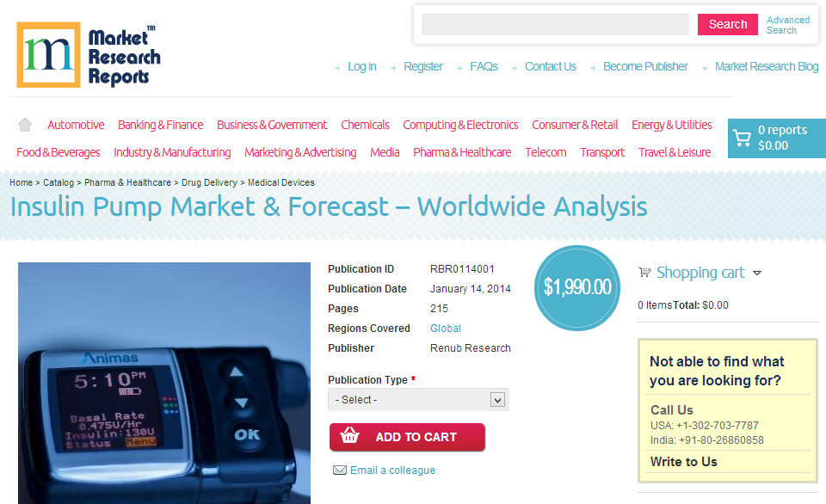Click Medical Devices breadcrumb link
This screenshot has width=826, height=504.
[x=281, y=182]
